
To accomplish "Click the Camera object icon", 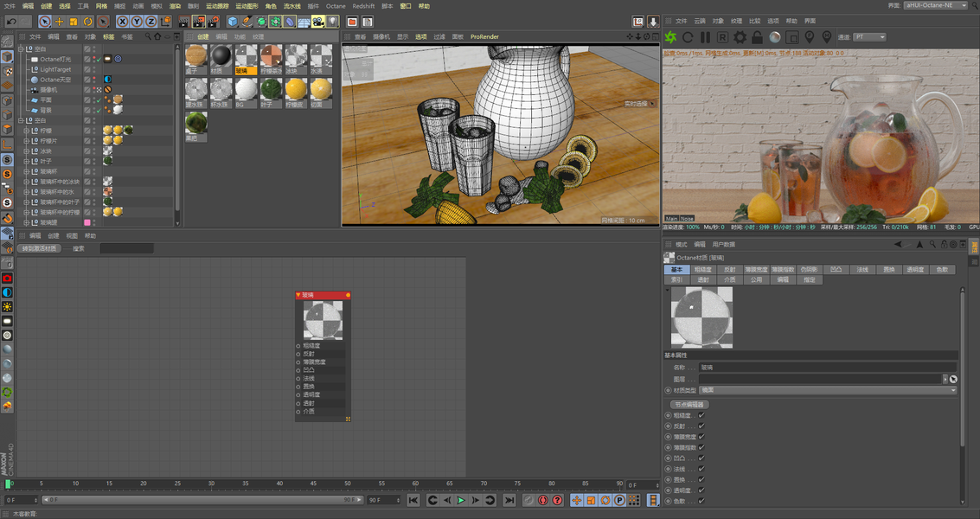I will 318,22.
